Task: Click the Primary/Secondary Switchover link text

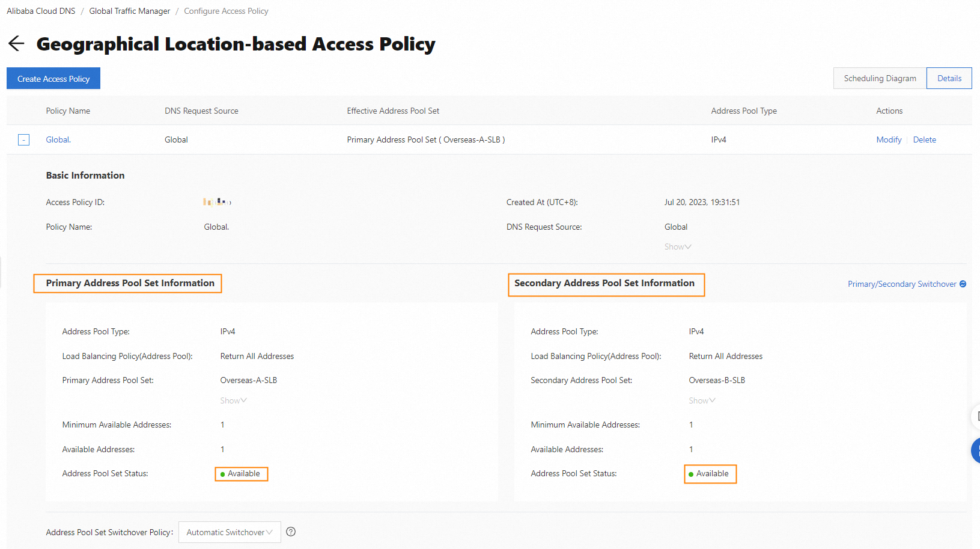Action: coord(901,284)
